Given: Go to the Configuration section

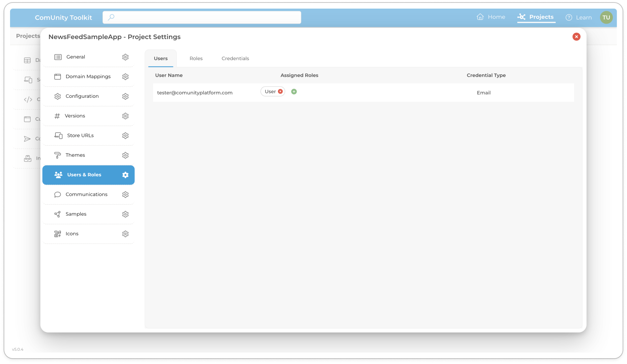Looking at the screenshot, I should pyautogui.click(x=82, y=96).
